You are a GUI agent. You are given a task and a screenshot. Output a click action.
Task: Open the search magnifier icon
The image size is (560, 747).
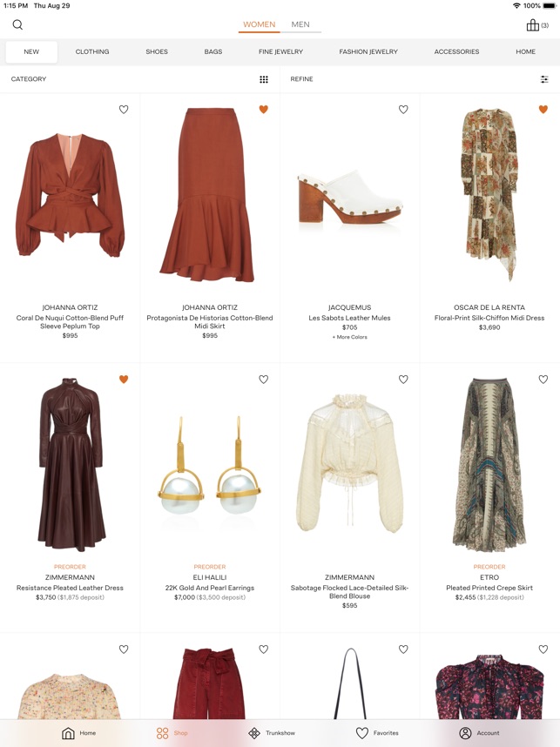click(17, 24)
